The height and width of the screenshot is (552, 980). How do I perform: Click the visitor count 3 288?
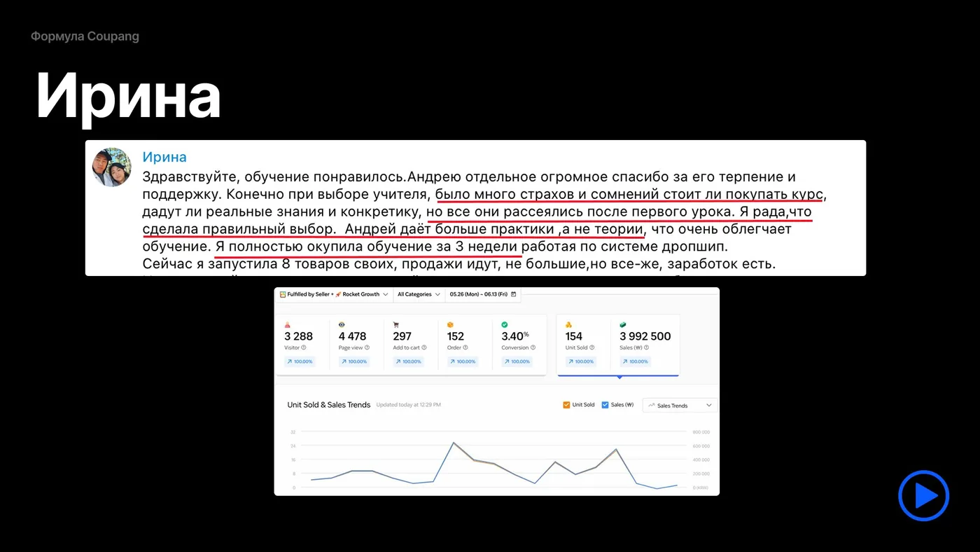pyautogui.click(x=298, y=336)
